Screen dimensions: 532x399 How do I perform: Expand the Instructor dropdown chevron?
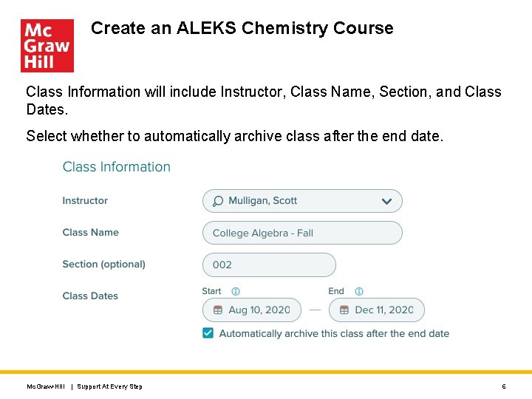[386, 201]
